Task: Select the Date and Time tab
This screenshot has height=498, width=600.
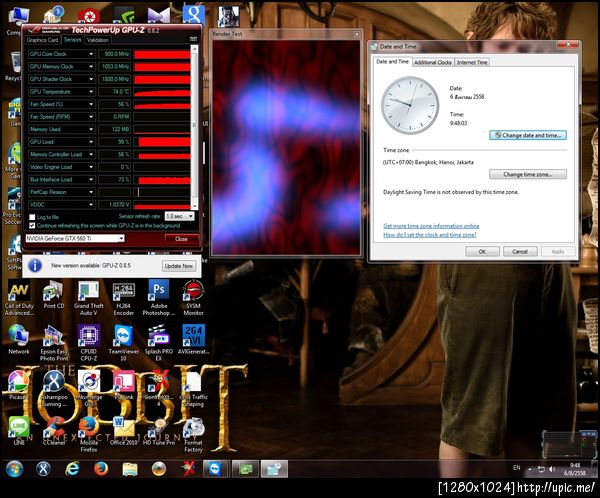Action: click(x=392, y=62)
